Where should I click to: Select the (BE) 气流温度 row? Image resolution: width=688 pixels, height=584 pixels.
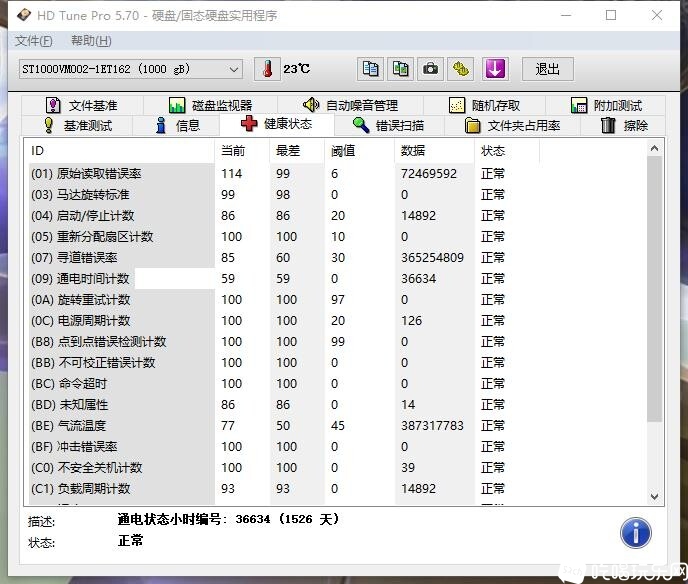284,426
